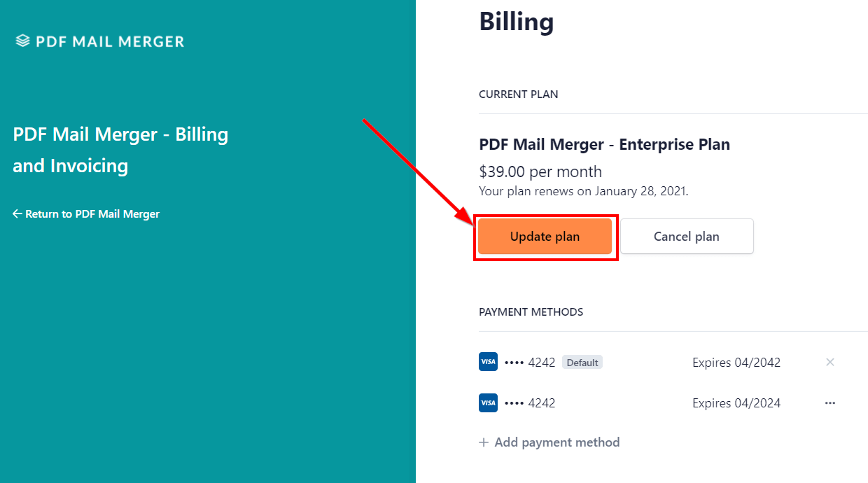868x483 pixels.
Task: Click the Billing page heading
Action: [516, 22]
